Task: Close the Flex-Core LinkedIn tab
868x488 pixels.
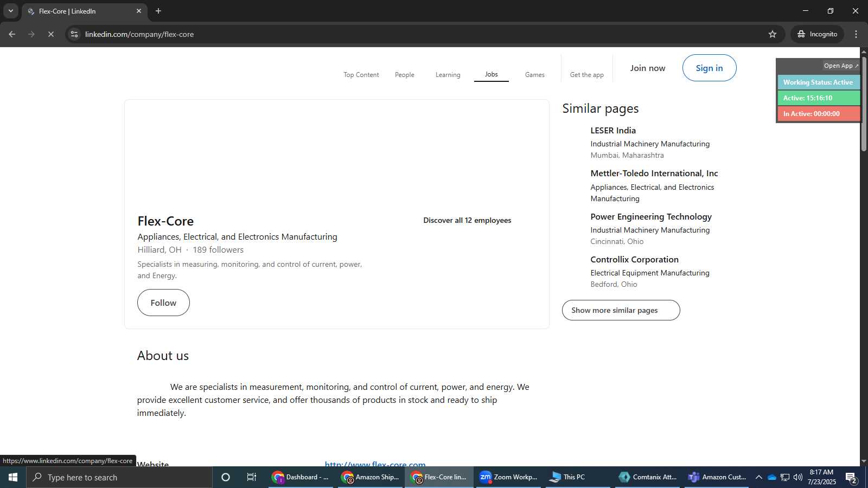Action: pos(139,11)
